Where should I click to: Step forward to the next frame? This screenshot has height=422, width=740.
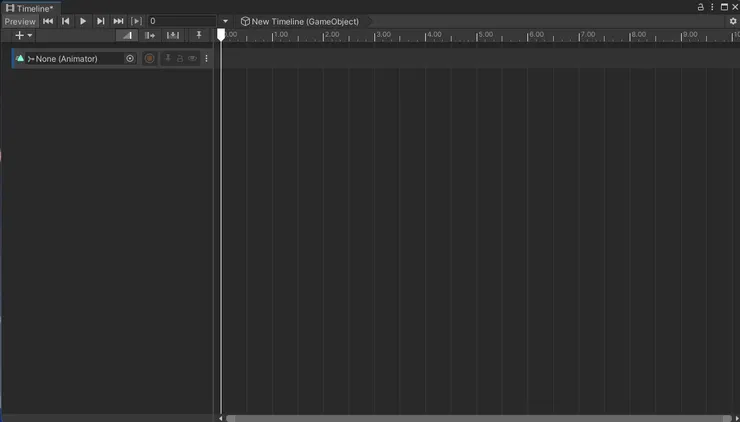[x=101, y=21]
